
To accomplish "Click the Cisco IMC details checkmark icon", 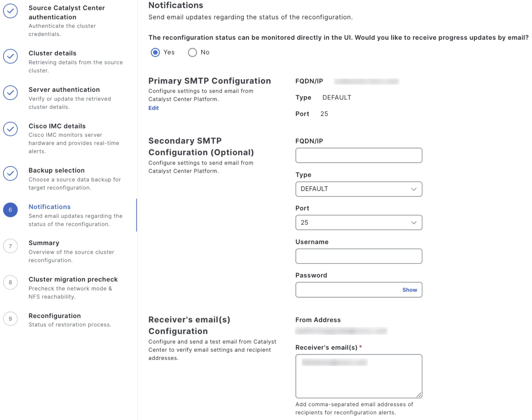I will [x=10, y=129].
